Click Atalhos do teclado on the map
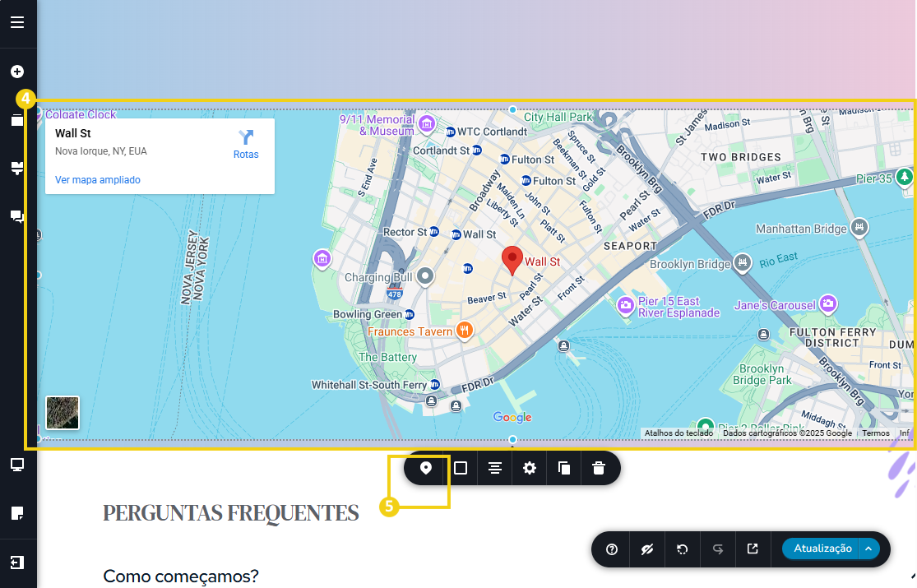Viewport: 917px width, 588px height. pyautogui.click(x=678, y=433)
